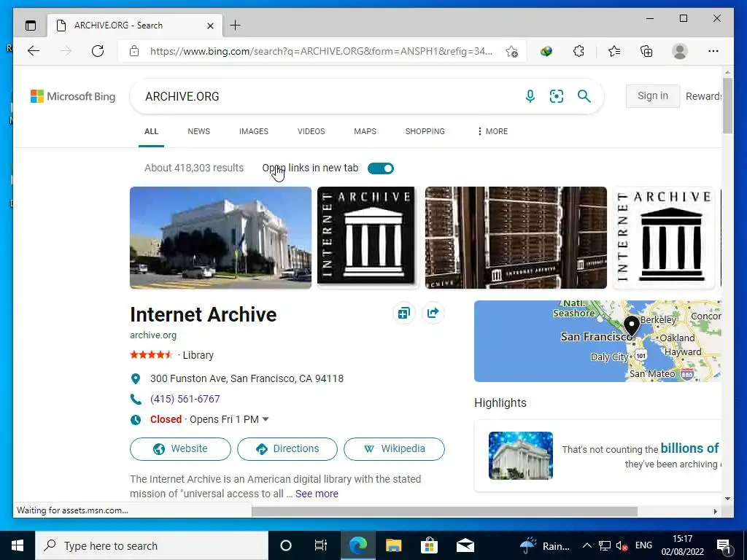Switch to the IMAGES tab

253,131
